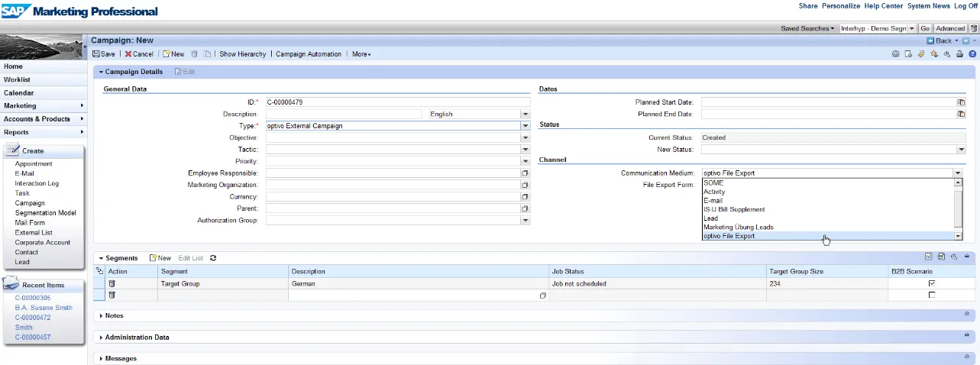Screen dimensions: 980x365
Task: Click the personalization gear icon
Action: [x=896, y=54]
